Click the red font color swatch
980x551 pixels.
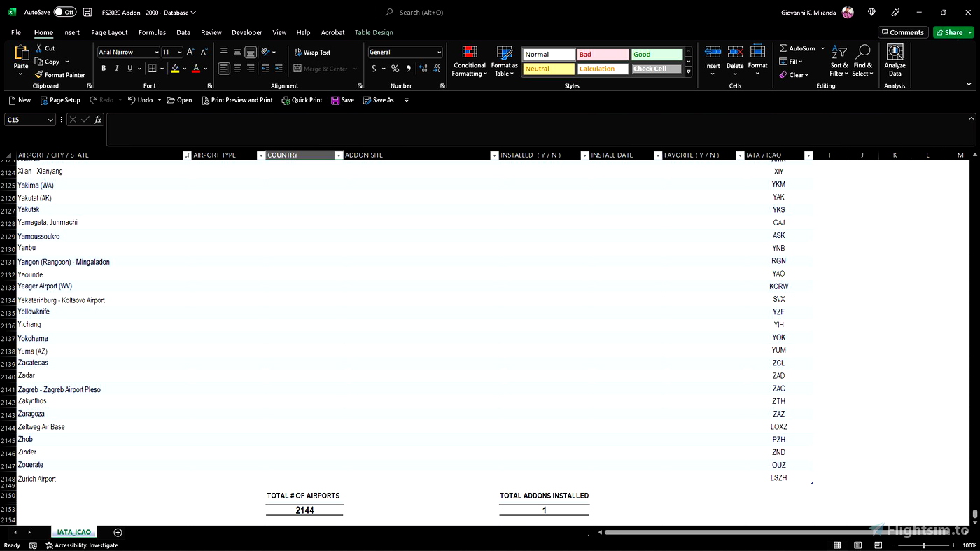tap(196, 69)
